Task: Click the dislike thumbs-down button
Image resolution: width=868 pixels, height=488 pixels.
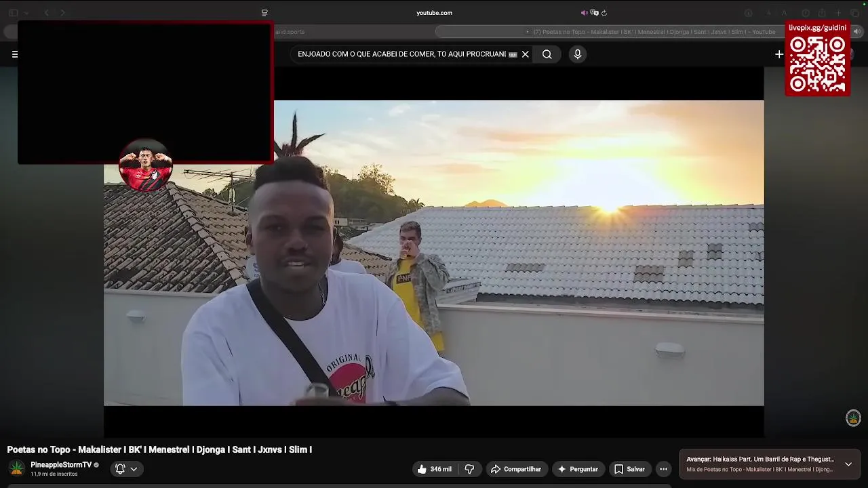Action: coord(469,469)
